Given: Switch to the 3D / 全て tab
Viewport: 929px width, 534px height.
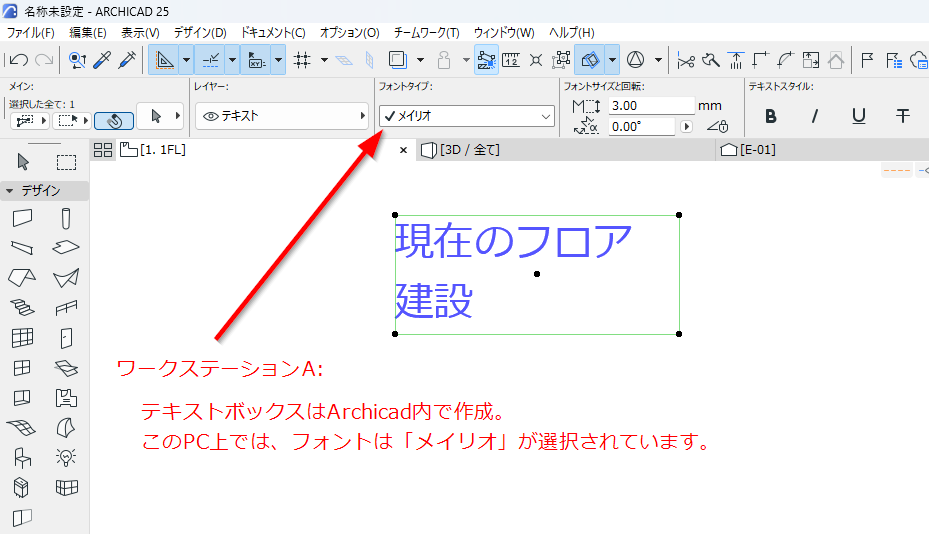Looking at the screenshot, I should [461, 150].
